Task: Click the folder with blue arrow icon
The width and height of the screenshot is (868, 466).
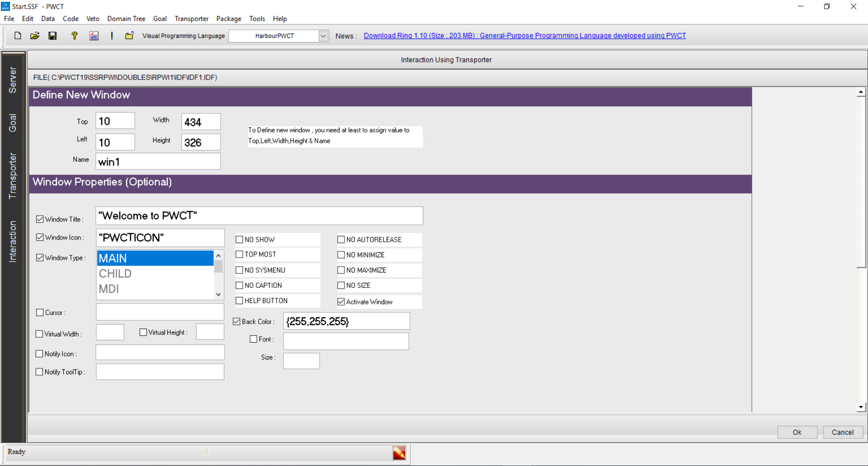Action: click(129, 36)
